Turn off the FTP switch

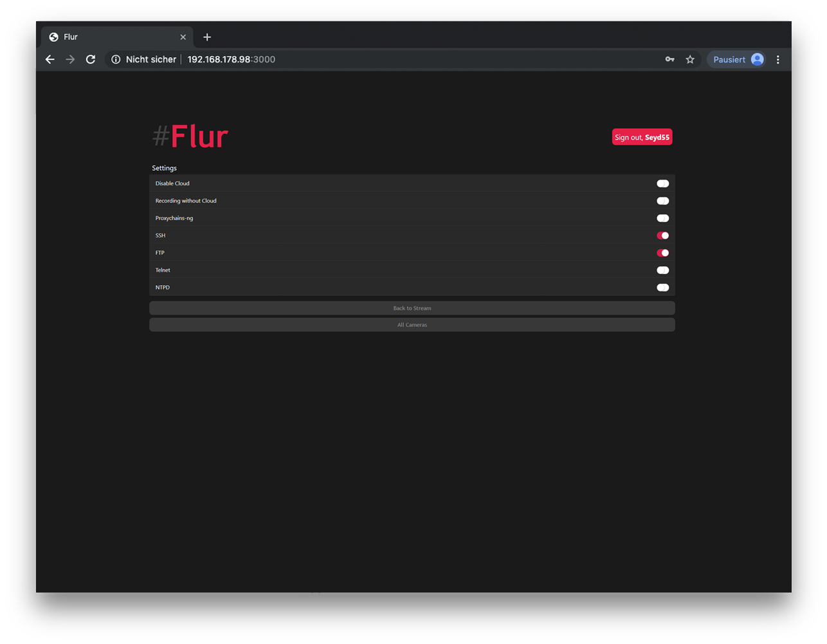[663, 253]
